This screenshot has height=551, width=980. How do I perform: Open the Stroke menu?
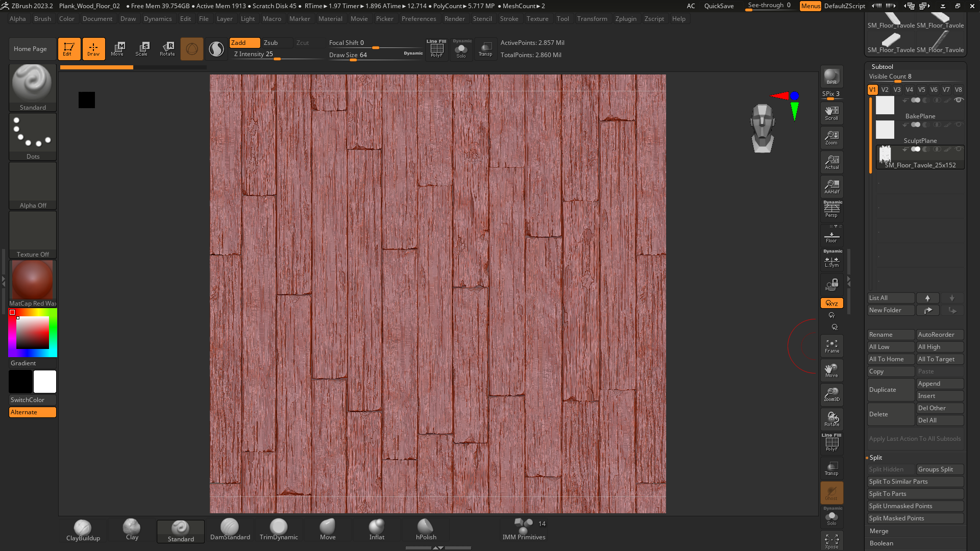pyautogui.click(x=509, y=19)
